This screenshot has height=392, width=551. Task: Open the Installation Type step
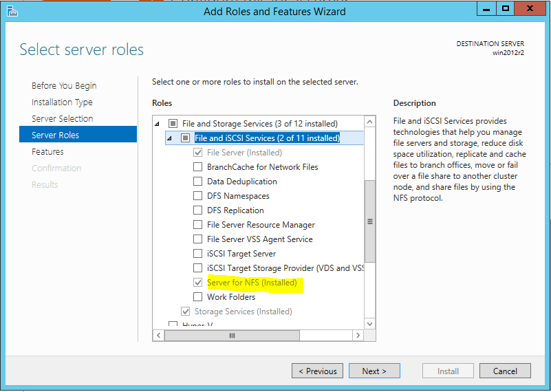pos(62,102)
